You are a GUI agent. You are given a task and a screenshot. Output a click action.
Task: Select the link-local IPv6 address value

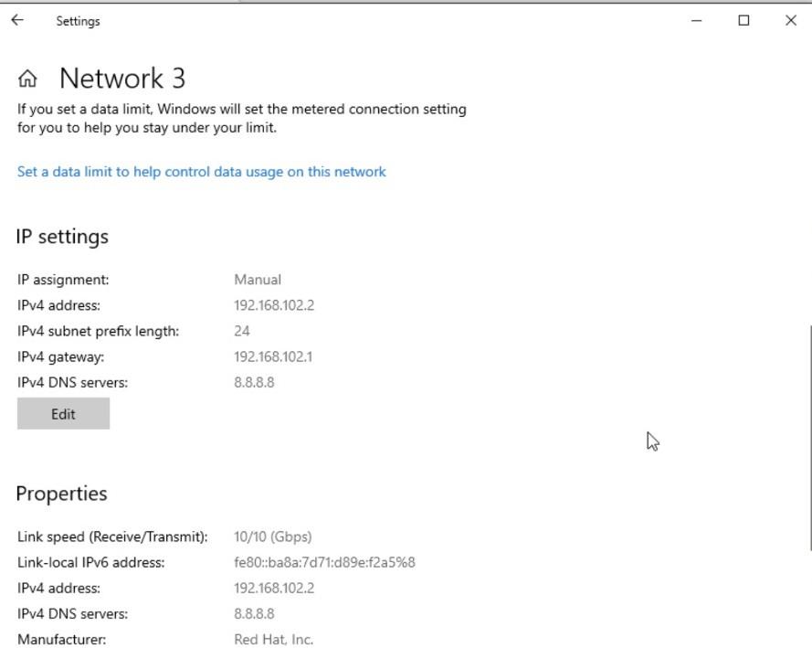323,562
